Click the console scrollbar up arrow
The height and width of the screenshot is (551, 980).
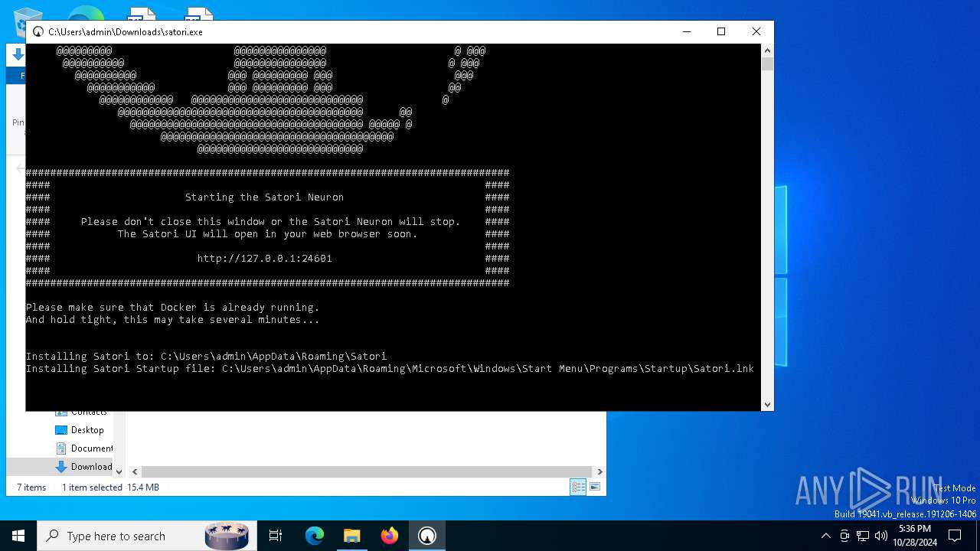[x=767, y=51]
